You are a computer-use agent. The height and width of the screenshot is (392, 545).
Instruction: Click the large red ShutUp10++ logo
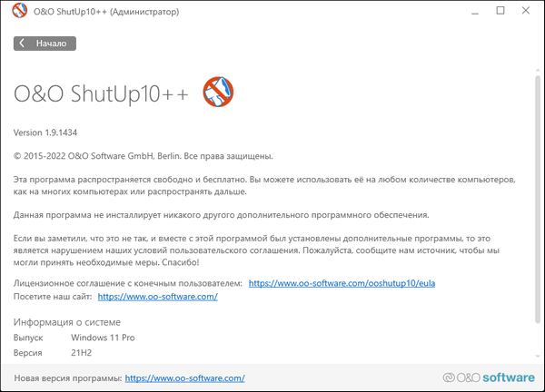(218, 91)
